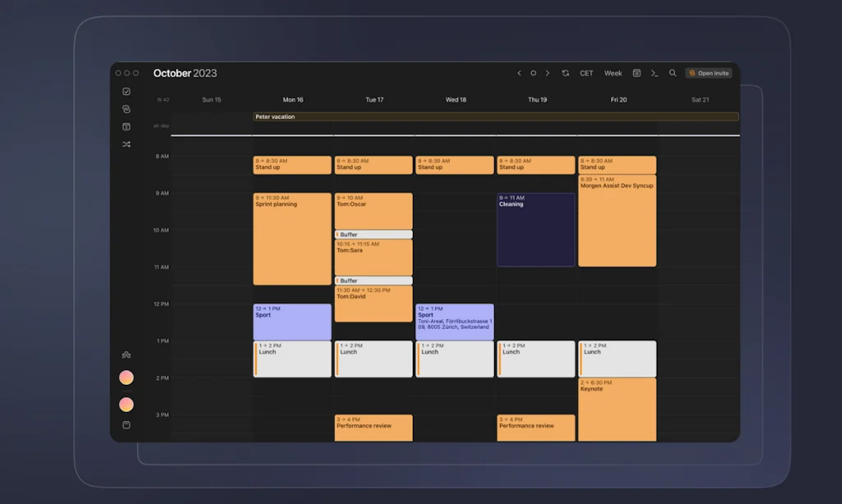842x504 pixels.
Task: Click the October 2023 title
Action: tap(184, 73)
